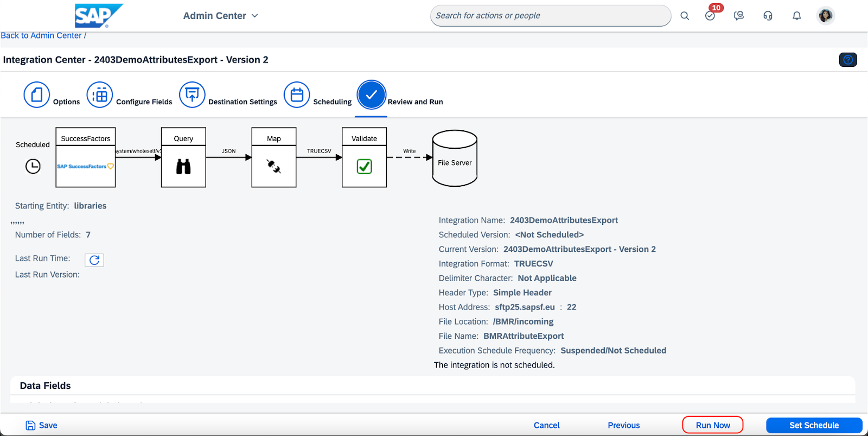Viewport: 868px width, 436px height.
Task: Click the file name BMRAttributeExport
Action: pos(524,336)
